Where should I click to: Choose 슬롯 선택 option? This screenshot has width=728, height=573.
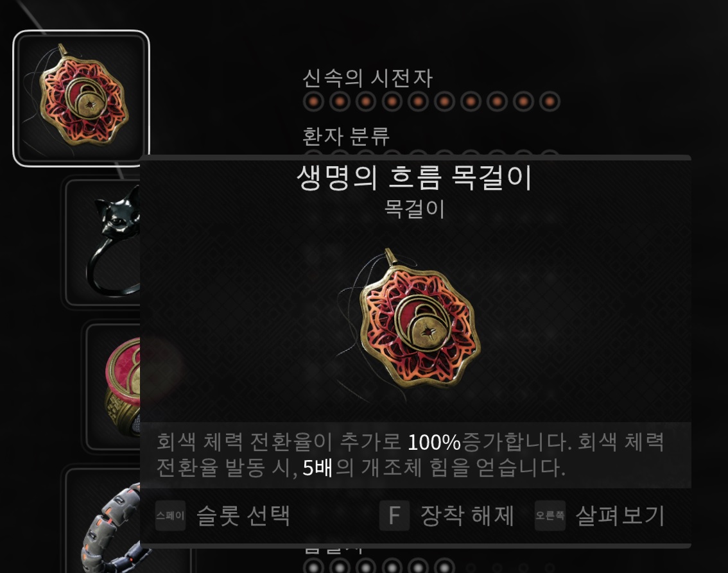click(x=244, y=515)
